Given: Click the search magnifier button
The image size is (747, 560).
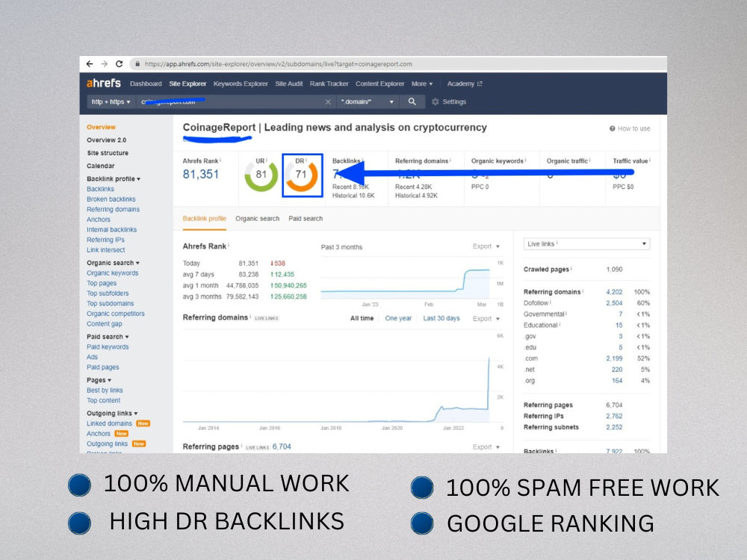Looking at the screenshot, I should coord(412,102).
